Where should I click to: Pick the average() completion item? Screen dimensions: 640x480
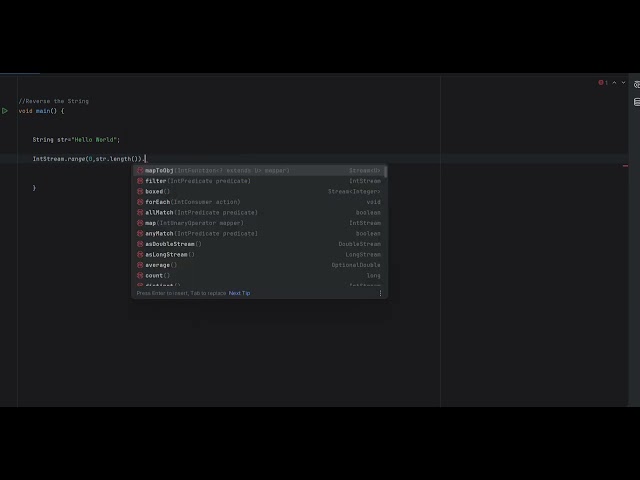[x=160, y=265]
